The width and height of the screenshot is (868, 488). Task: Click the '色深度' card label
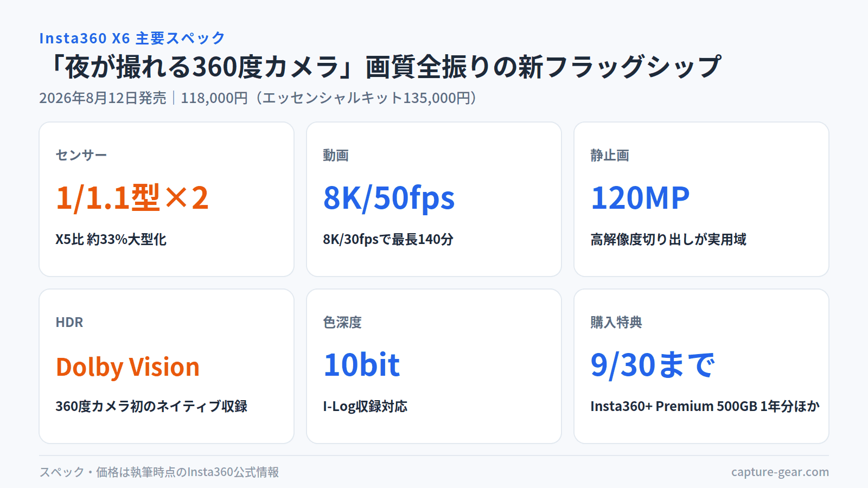(x=342, y=322)
